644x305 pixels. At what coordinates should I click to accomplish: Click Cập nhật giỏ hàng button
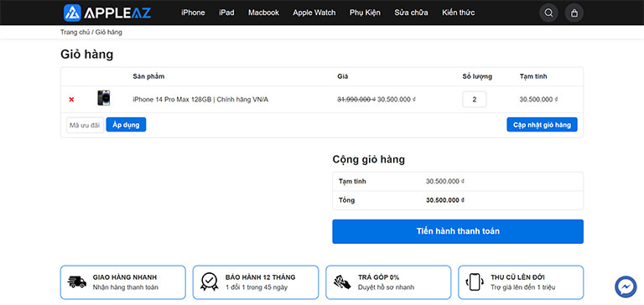point(542,125)
